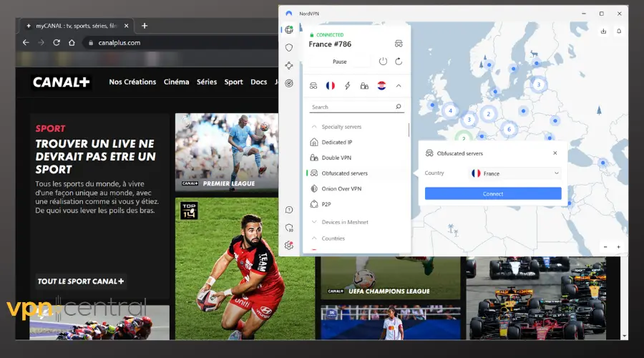Select the Croatia flag quick-connect icon

pyautogui.click(x=381, y=85)
